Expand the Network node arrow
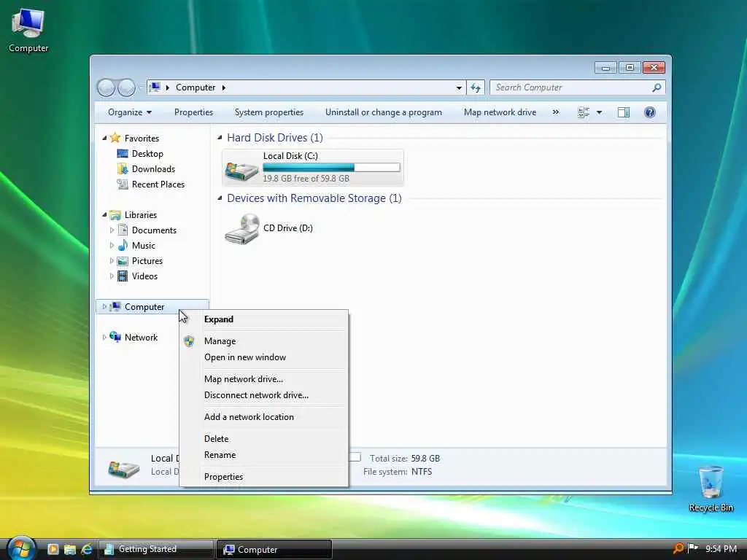The height and width of the screenshot is (560, 747). 104,337
